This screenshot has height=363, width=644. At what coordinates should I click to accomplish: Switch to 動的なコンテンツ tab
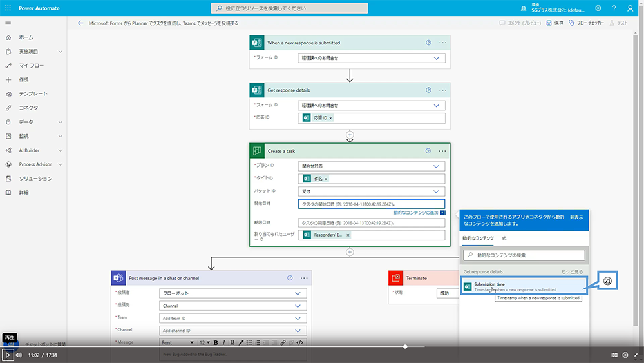pyautogui.click(x=478, y=239)
